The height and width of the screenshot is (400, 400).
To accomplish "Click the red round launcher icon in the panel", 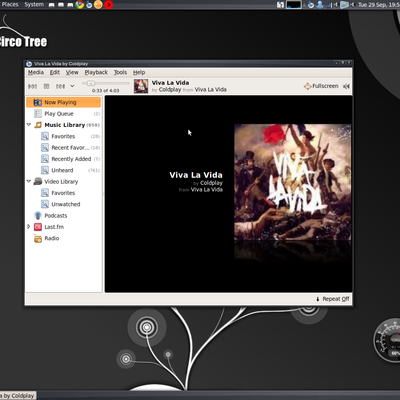I will [108, 5].
